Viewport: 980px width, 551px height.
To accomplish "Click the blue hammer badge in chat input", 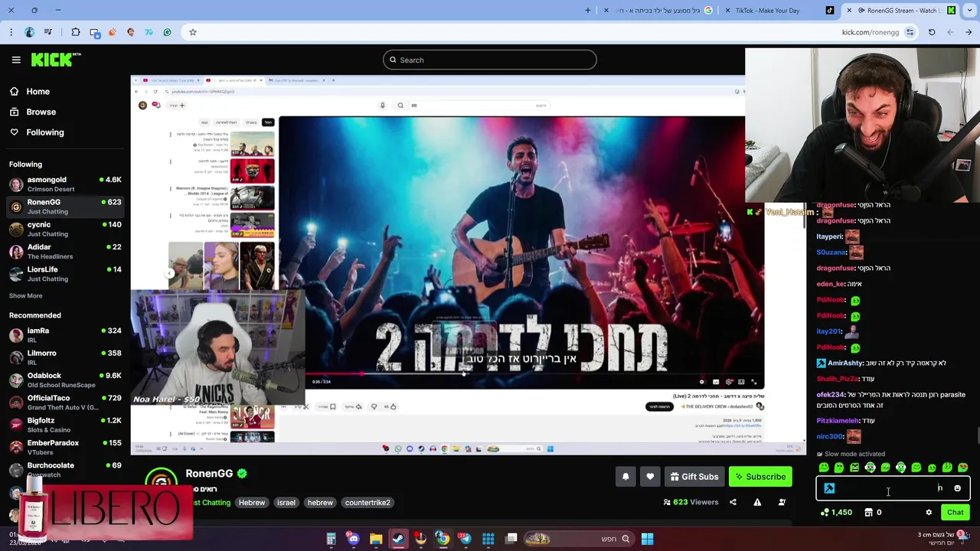I will point(829,488).
